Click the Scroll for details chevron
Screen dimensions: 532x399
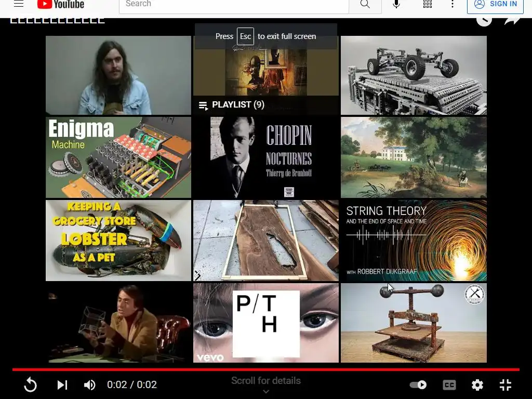[266, 392]
